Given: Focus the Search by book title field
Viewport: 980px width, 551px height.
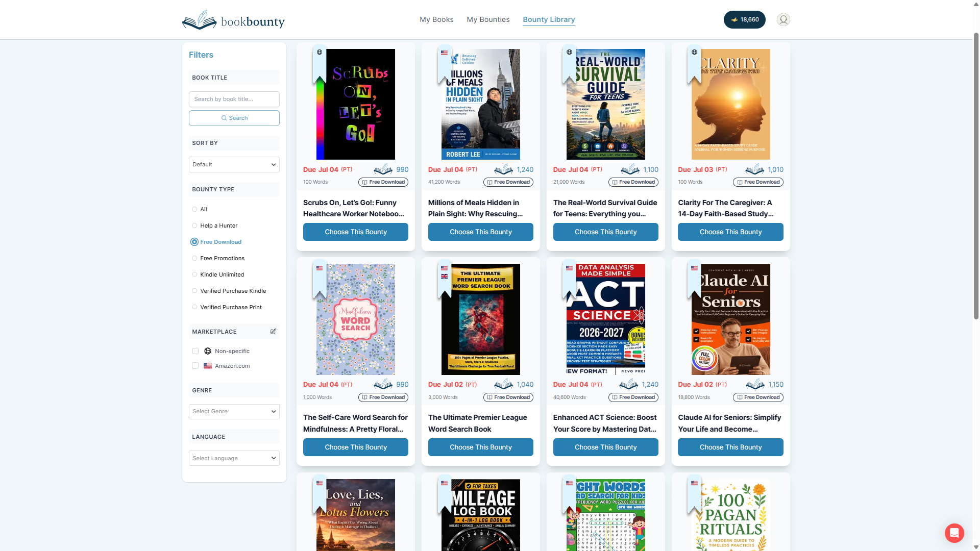Looking at the screenshot, I should click(x=234, y=99).
